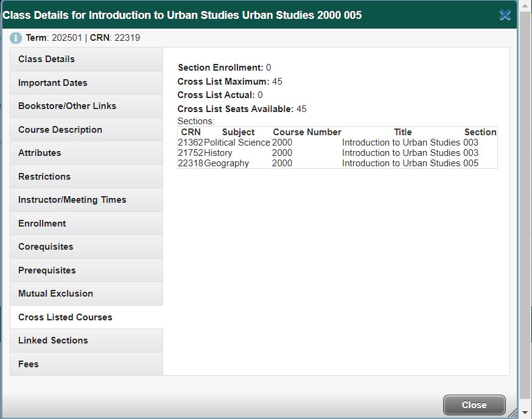Click the Cross List Actual label

click(216, 95)
